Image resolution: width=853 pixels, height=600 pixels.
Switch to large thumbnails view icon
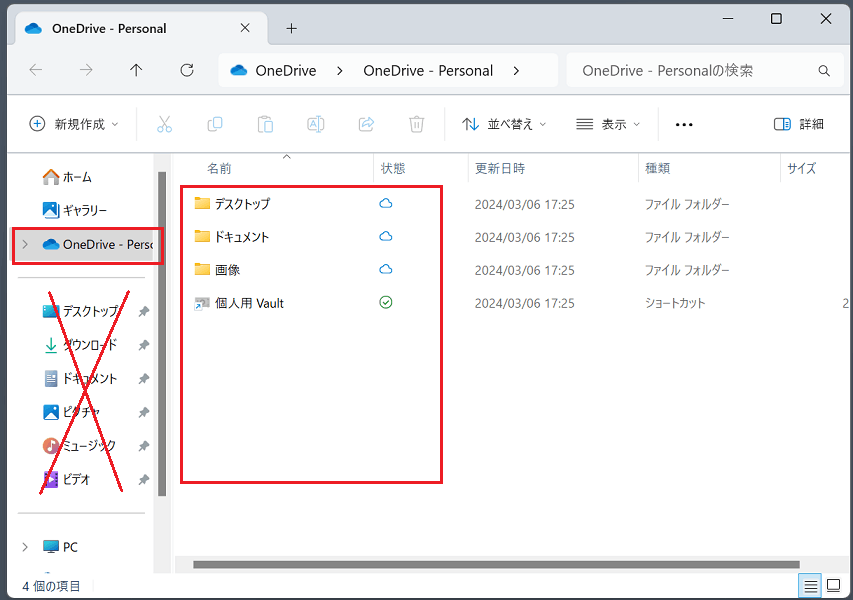[x=833, y=586]
